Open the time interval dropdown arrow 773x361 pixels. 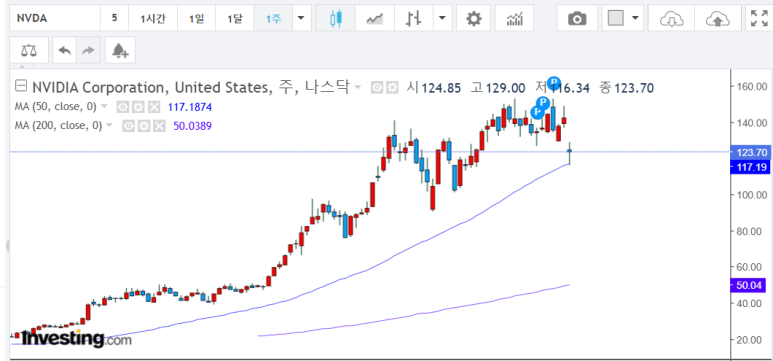[301, 18]
